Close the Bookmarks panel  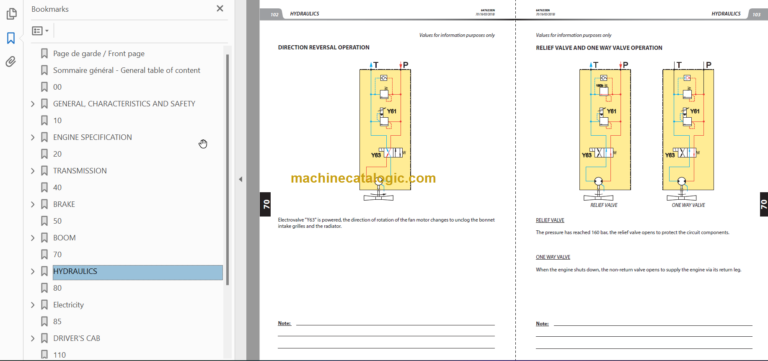tap(220, 8)
